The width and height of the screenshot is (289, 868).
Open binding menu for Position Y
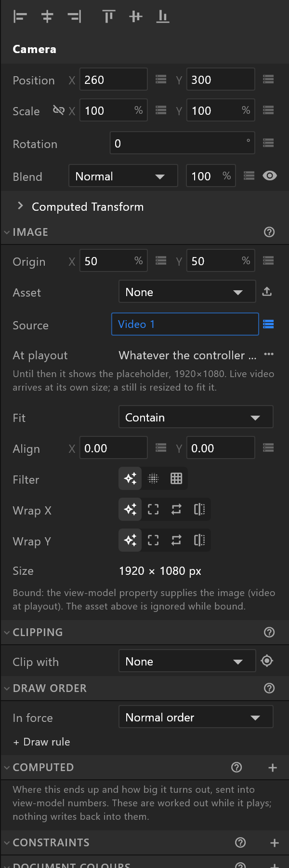coord(268,79)
